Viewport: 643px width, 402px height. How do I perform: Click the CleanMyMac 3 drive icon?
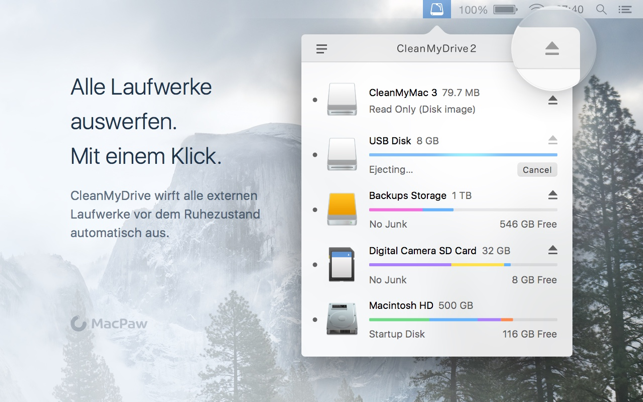[342, 99]
